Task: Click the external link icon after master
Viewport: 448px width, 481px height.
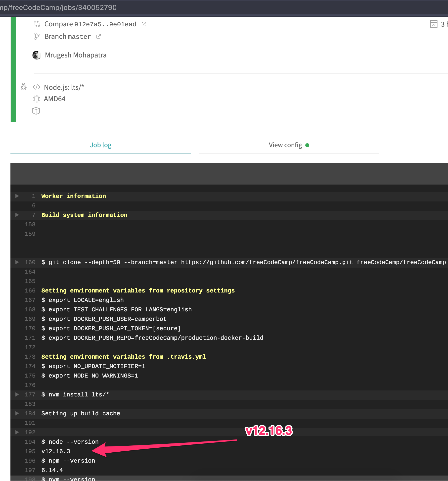Action: 98,36
